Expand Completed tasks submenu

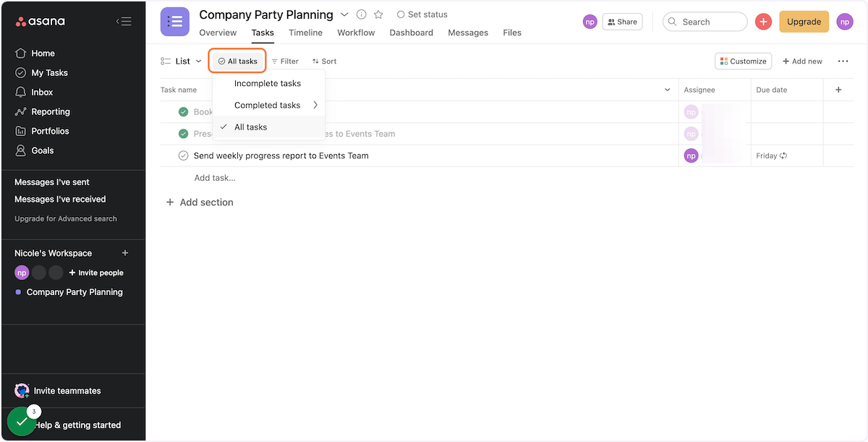(x=268, y=105)
